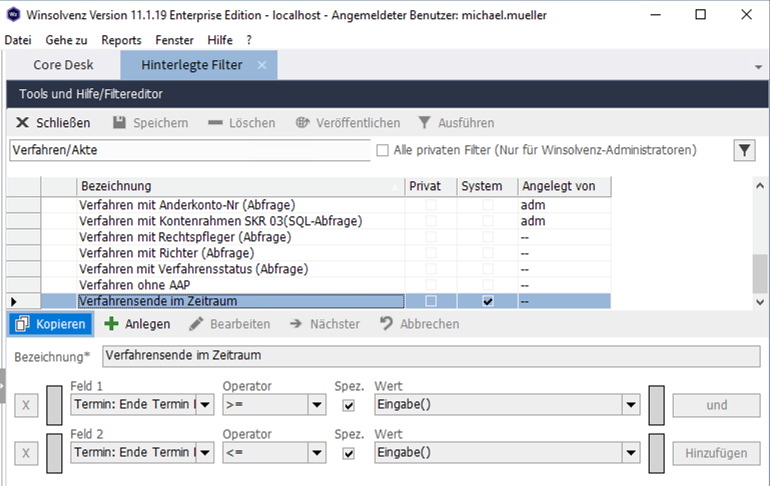Viewport: 770px width, 486px height.
Task: Toggle Privat checkbox for Verfahrensende im Zeitraum
Action: coord(431,301)
